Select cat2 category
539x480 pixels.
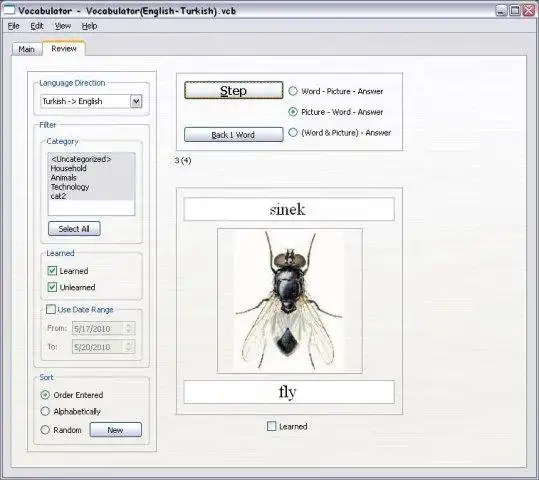(58, 196)
